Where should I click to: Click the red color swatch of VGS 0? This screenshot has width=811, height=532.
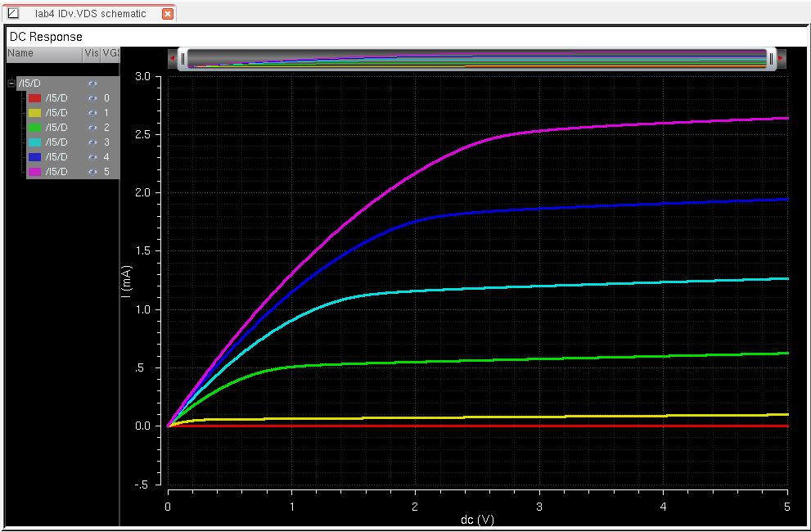tap(34, 98)
